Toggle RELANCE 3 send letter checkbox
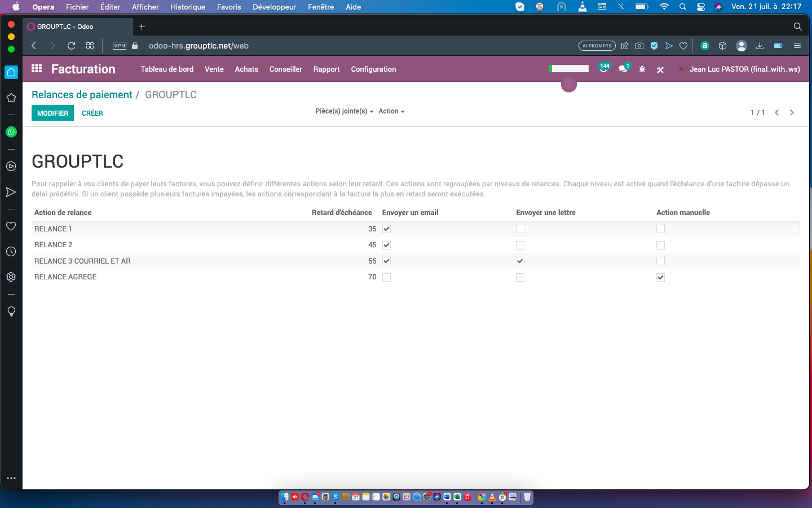The height and width of the screenshot is (508, 812). coord(520,261)
